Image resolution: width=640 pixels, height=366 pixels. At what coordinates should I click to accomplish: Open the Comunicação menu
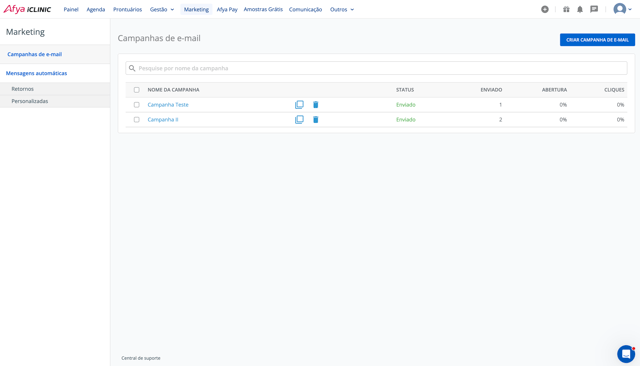[x=305, y=9]
